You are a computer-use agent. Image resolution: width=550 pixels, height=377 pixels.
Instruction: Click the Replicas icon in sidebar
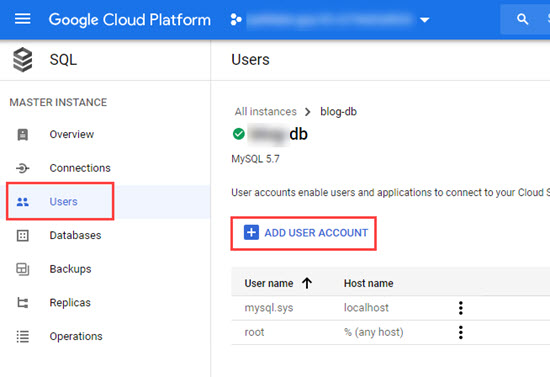tap(23, 303)
